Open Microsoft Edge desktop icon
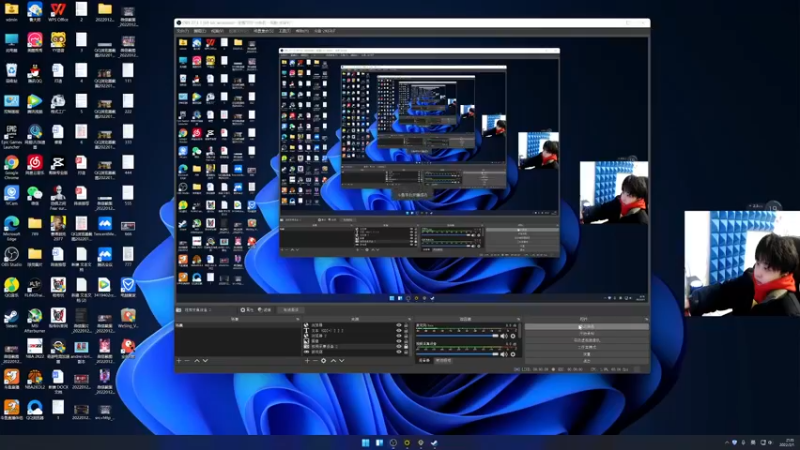This screenshot has height=450, width=800. [x=11, y=228]
